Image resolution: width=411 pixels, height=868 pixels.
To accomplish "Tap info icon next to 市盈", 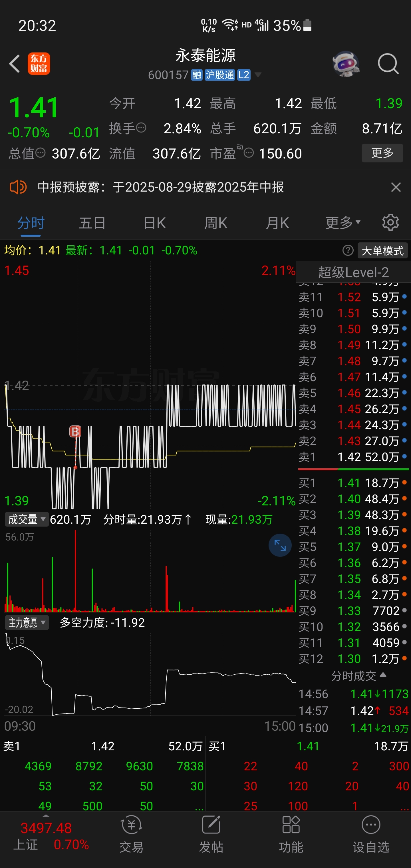I will [249, 153].
